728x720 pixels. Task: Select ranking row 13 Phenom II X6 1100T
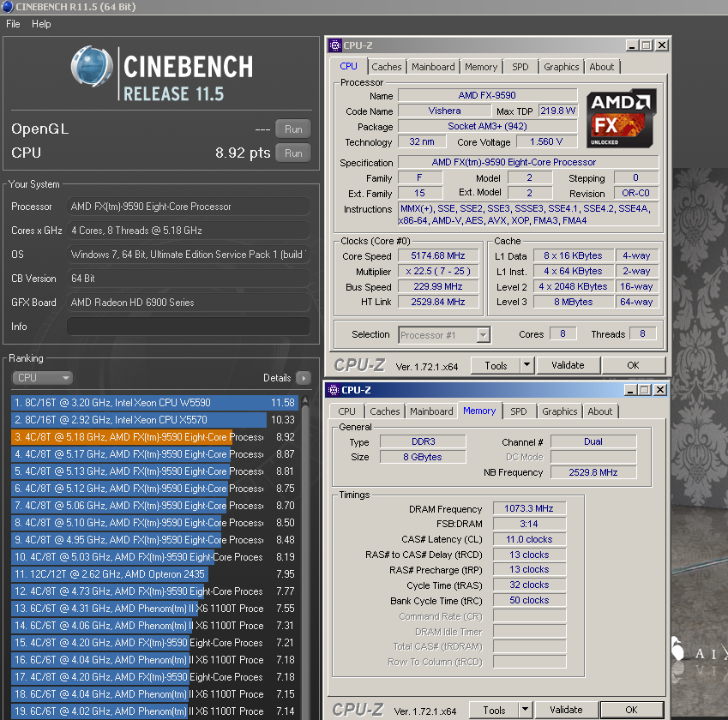(x=154, y=609)
